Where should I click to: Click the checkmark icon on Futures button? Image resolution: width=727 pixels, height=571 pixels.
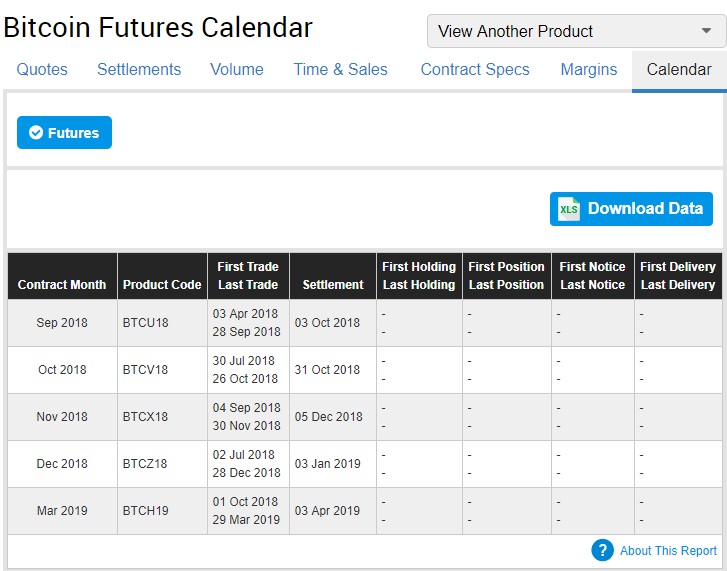(36, 133)
